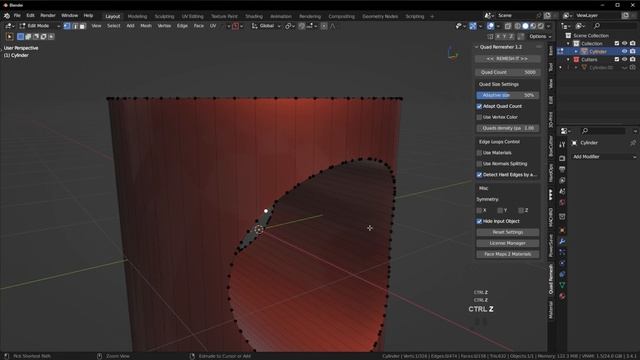Enable symmetry X checkbox
The width and height of the screenshot is (640, 360).
(x=479, y=211)
